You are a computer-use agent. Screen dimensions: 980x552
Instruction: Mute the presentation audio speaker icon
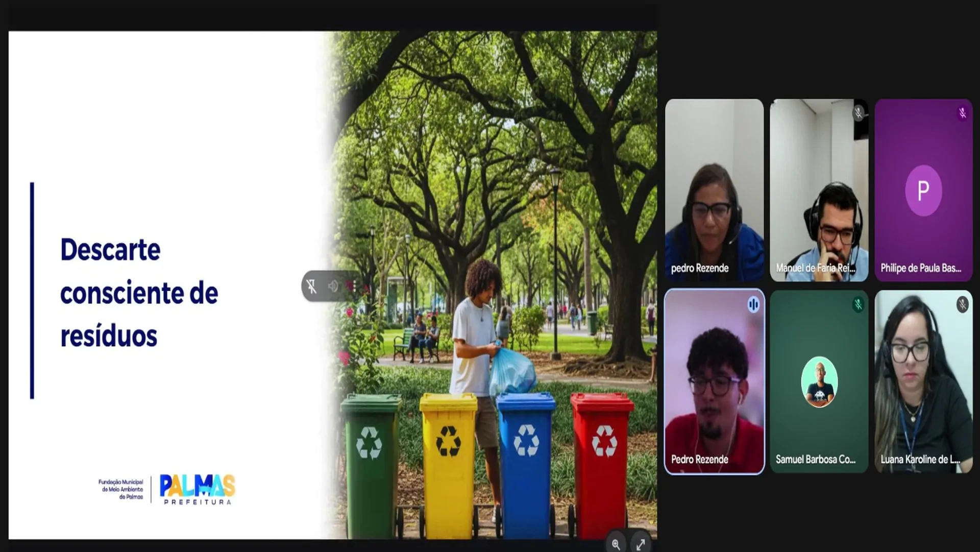[333, 286]
